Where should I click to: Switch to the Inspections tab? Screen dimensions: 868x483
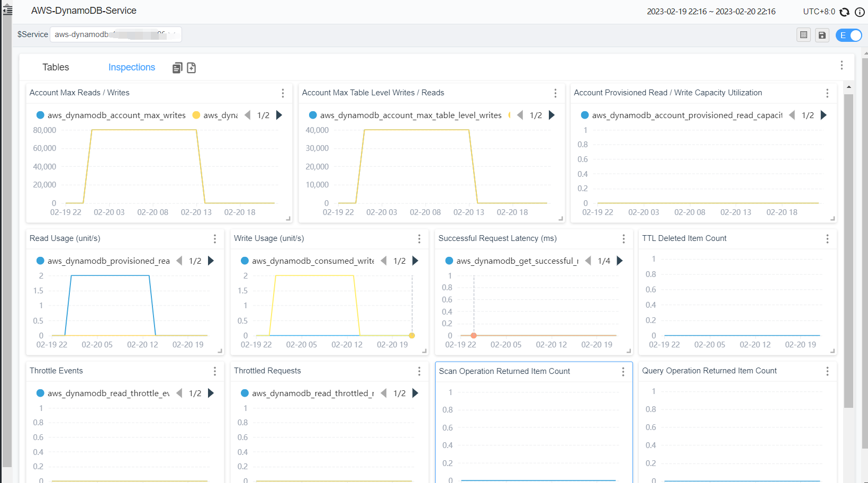132,67
